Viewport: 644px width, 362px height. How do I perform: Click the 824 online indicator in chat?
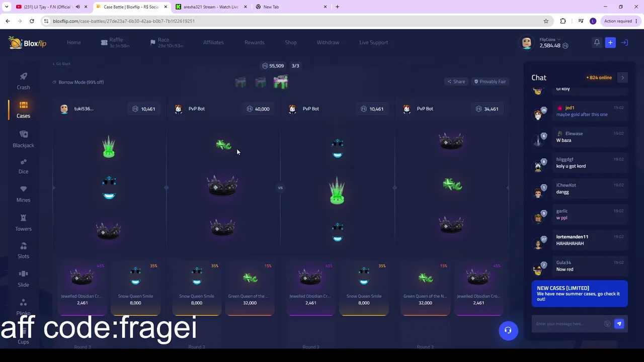(x=599, y=77)
